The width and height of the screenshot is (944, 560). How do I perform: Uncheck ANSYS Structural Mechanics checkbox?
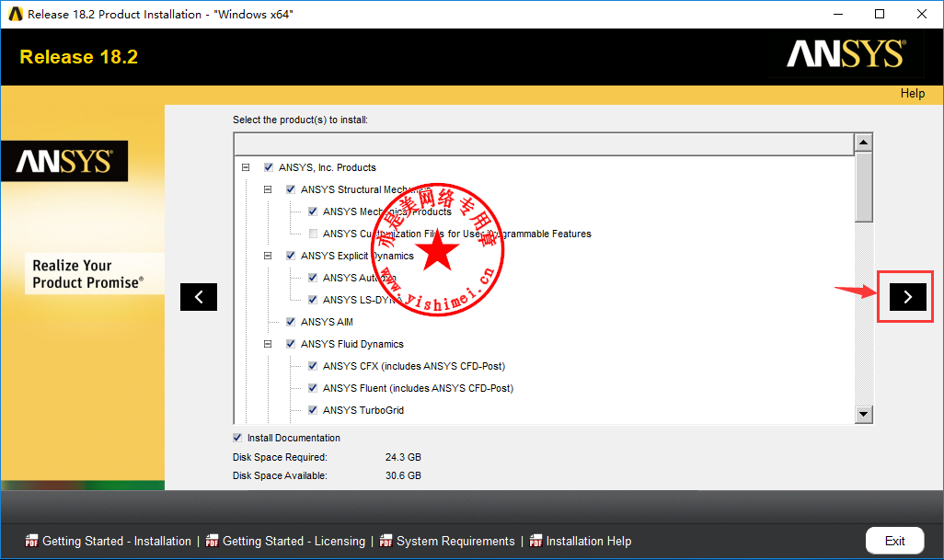coord(291,189)
